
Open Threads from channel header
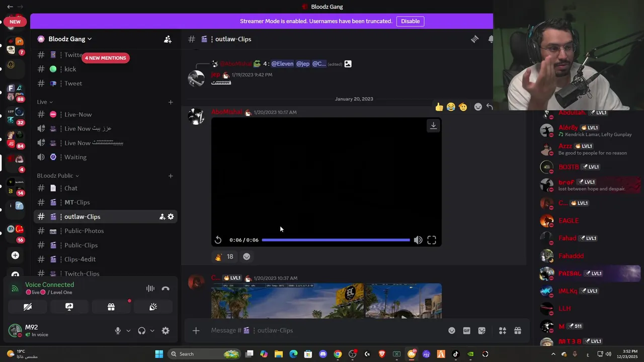[x=474, y=39]
